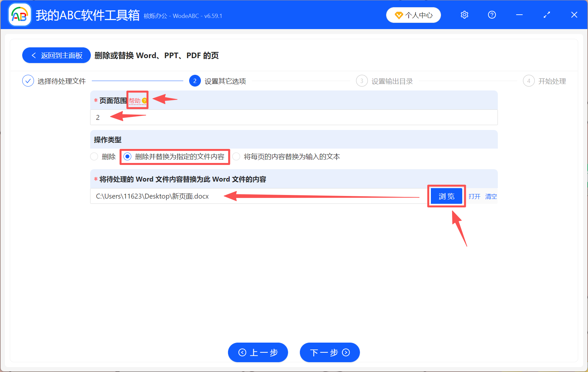Click the help question mark icon in titlebar
The image size is (588, 372).
492,15
